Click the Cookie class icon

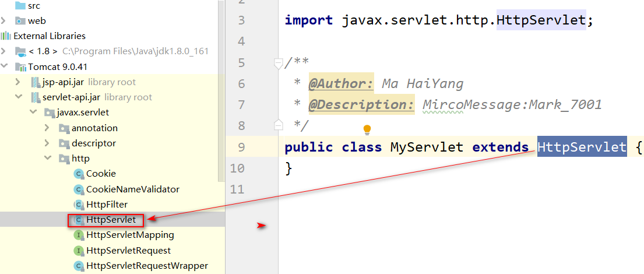click(79, 174)
